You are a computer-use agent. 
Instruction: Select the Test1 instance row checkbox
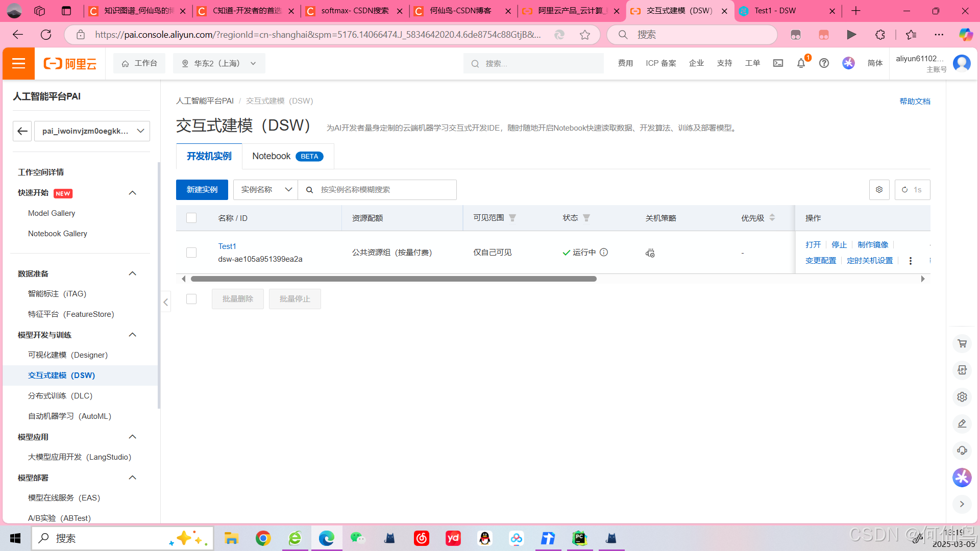[191, 253]
